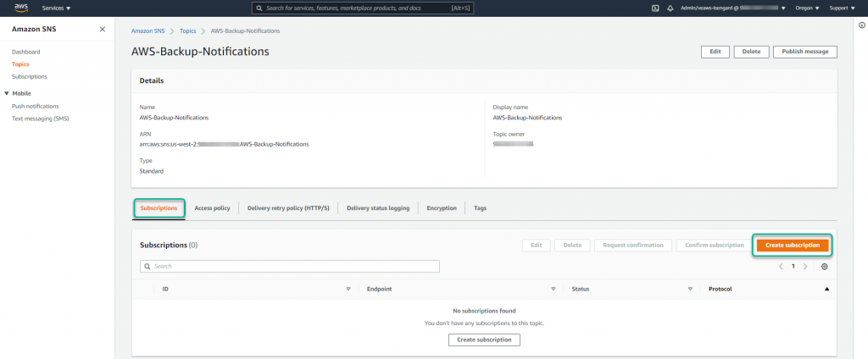
Task: Switch to the Tags tab
Action: pos(480,208)
